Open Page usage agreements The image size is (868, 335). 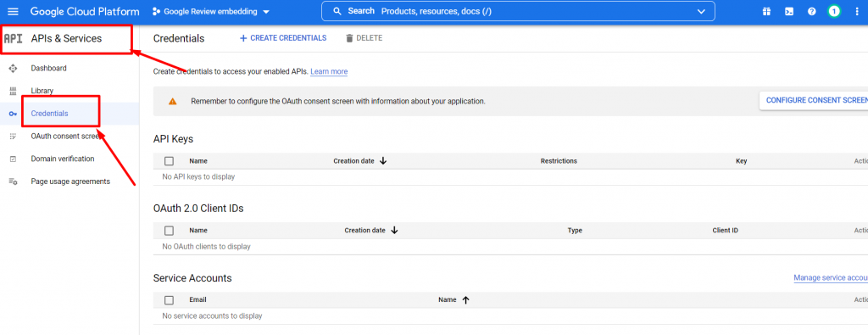coord(70,181)
